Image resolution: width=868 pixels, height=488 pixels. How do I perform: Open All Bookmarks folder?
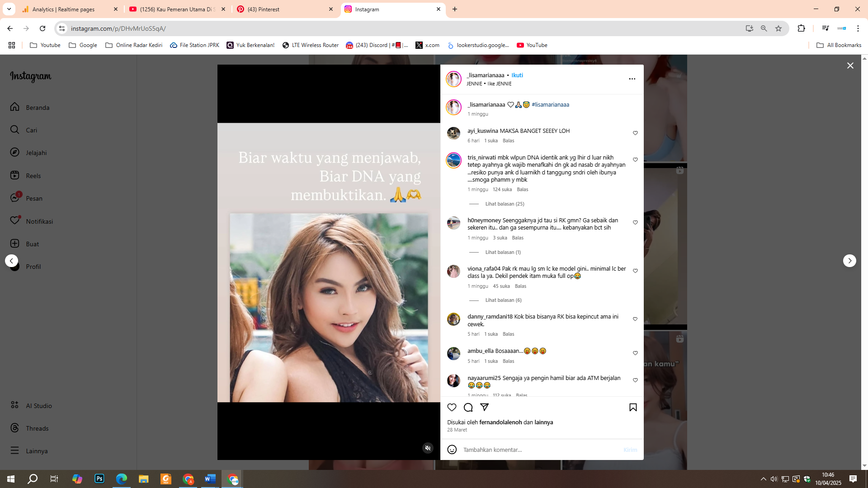[x=839, y=45]
